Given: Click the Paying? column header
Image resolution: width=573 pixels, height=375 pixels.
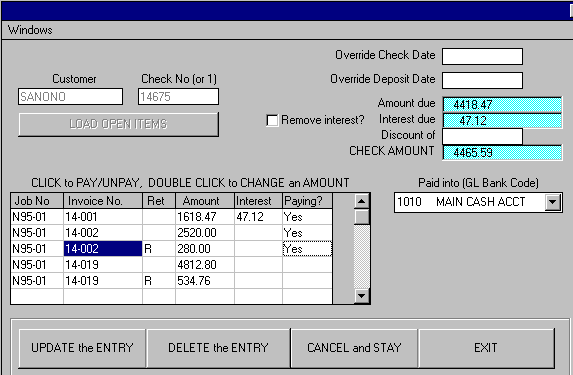Looking at the screenshot, I should (307, 201).
